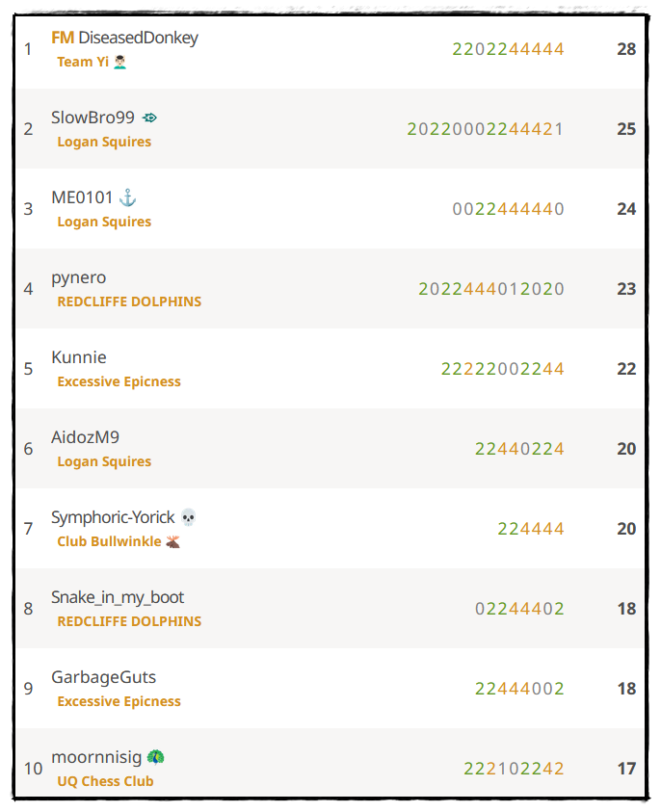The width and height of the screenshot is (661, 812).
Task: Select the GarbageGuts player name
Action: coord(104,677)
